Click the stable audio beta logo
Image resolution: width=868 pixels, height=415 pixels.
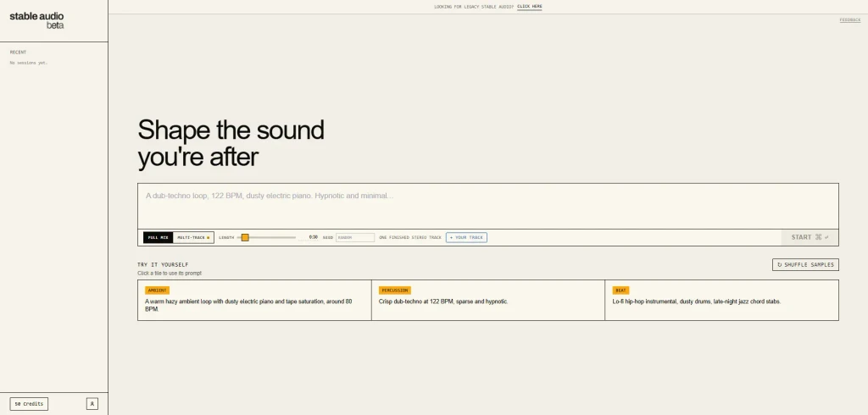pyautogui.click(x=36, y=20)
